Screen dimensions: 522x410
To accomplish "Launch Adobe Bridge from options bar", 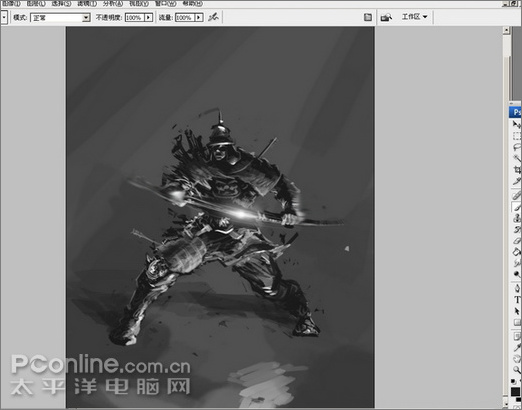I will point(387,17).
